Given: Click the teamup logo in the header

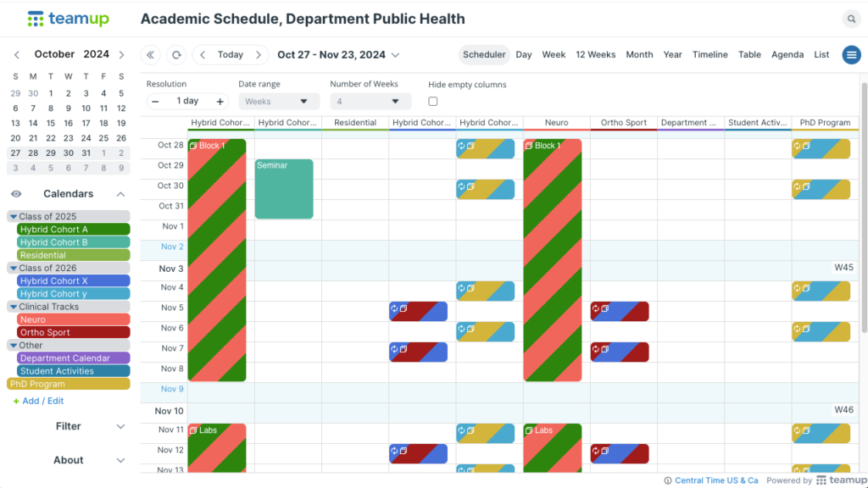Looking at the screenshot, I should point(68,18).
